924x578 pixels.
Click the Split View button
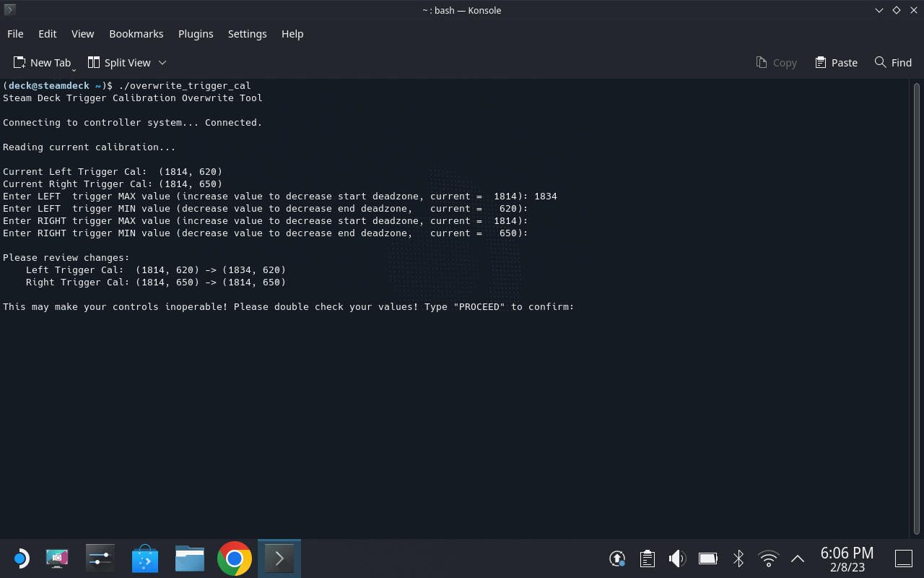(x=119, y=63)
